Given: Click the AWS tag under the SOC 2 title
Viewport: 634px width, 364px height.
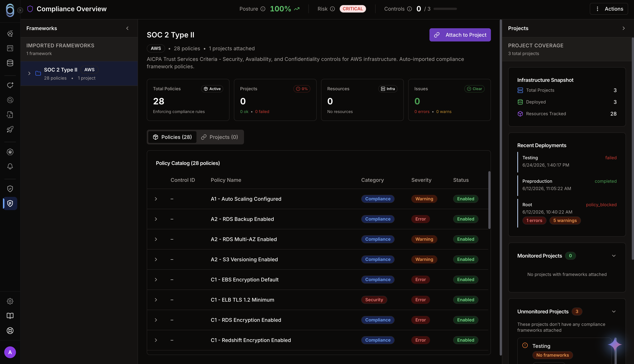Looking at the screenshot, I should tap(156, 48).
